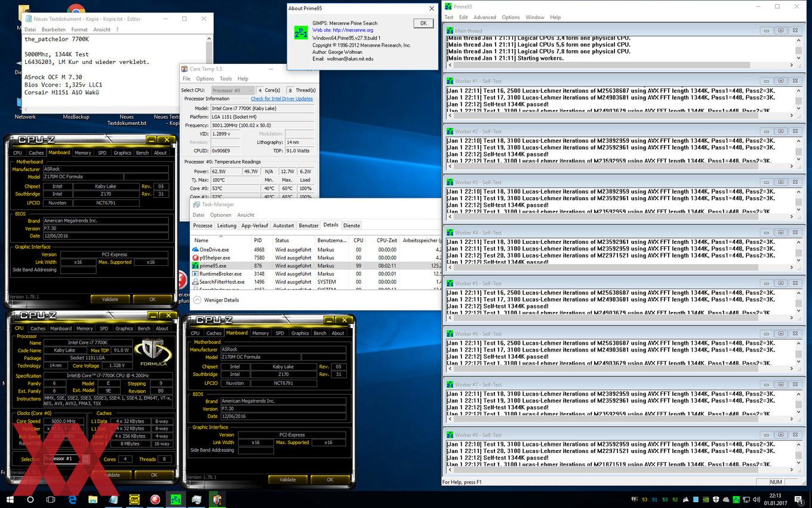Open Autostart tab in Task Manager
Screen dimensions: 812x508
coord(284,225)
